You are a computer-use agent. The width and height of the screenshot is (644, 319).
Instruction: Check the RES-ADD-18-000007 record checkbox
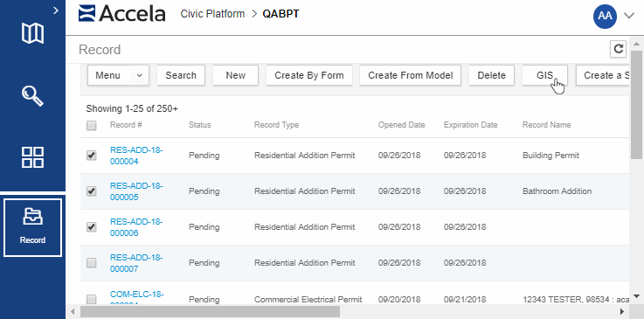point(91,263)
